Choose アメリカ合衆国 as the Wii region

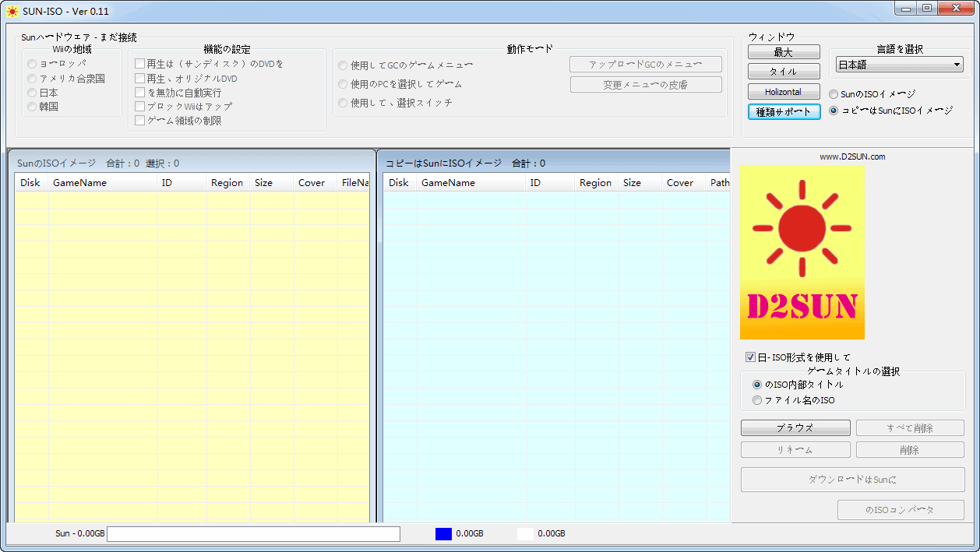tap(32, 79)
